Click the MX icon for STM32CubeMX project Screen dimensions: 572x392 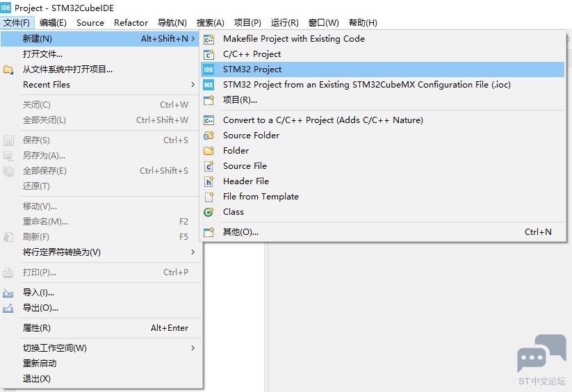pos(209,85)
